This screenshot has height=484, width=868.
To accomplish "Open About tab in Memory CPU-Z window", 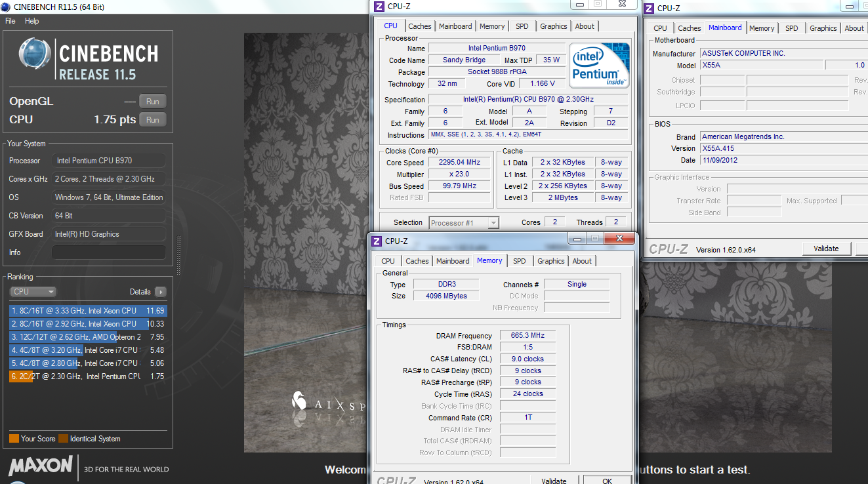I will click(582, 261).
